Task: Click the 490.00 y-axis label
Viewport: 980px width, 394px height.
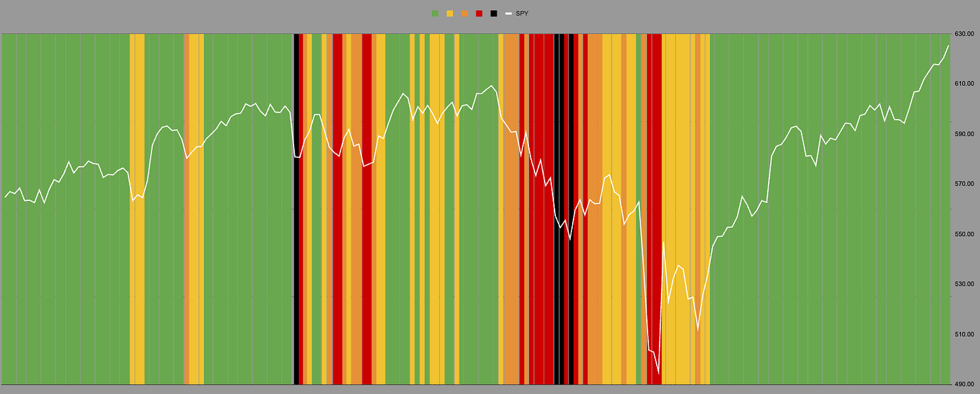Action: (965, 384)
